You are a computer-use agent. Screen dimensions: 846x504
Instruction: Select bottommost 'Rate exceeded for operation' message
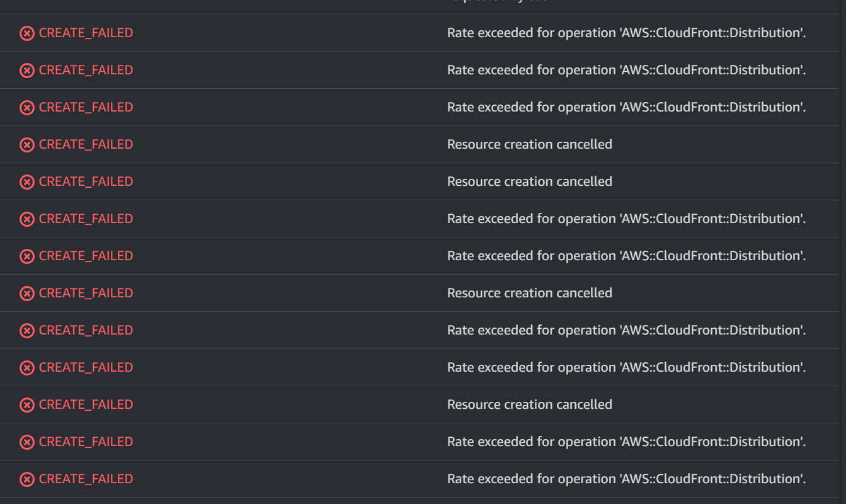(627, 479)
